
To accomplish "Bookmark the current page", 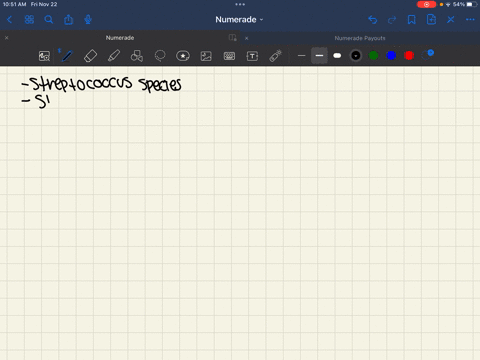I will (x=412, y=20).
